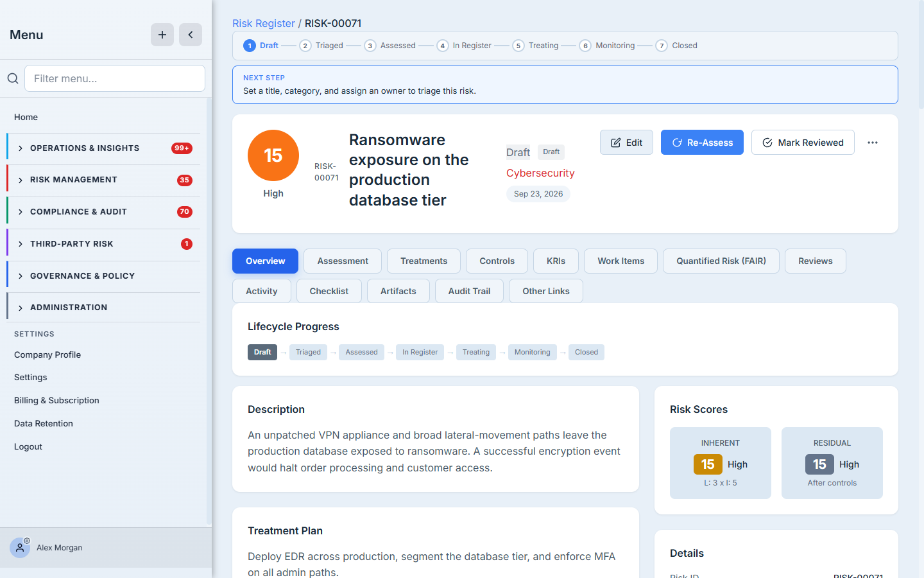Click the In Register lifecycle progress chip

(x=420, y=352)
